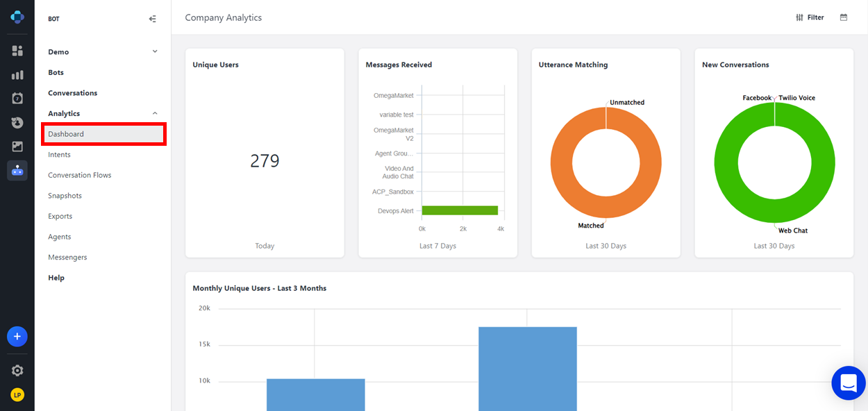The height and width of the screenshot is (411, 868).
Task: Go to Exports in the Analytics menu
Action: (60, 216)
